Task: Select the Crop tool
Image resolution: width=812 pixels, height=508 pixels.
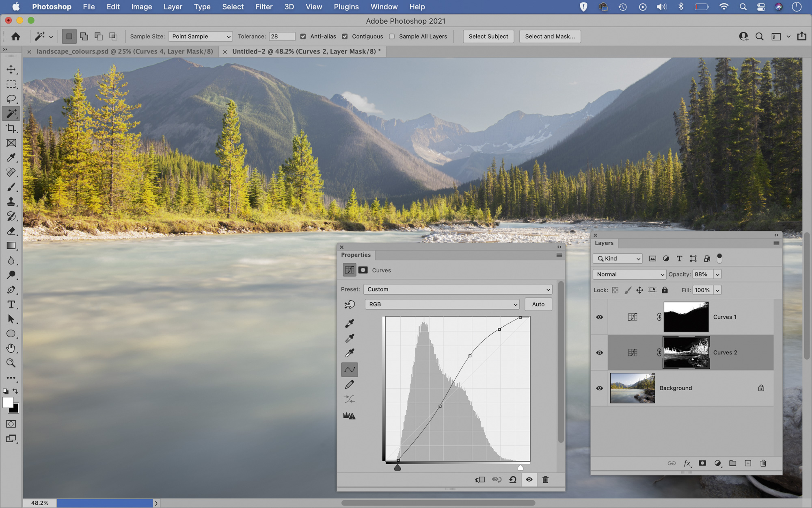Action: click(x=11, y=128)
